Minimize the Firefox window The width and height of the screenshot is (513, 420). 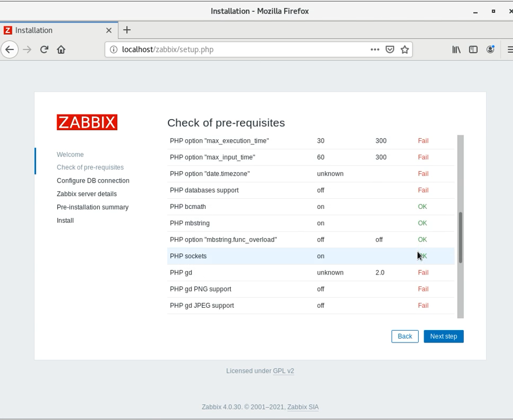tap(475, 11)
